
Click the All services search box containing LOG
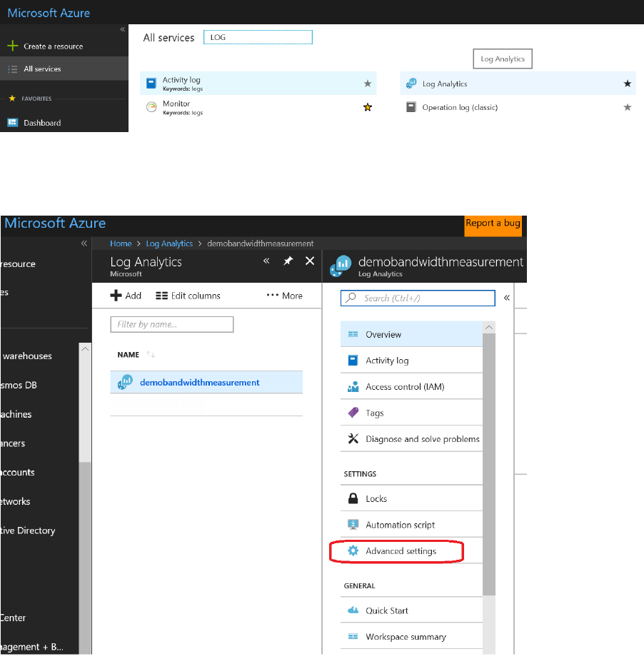(258, 37)
